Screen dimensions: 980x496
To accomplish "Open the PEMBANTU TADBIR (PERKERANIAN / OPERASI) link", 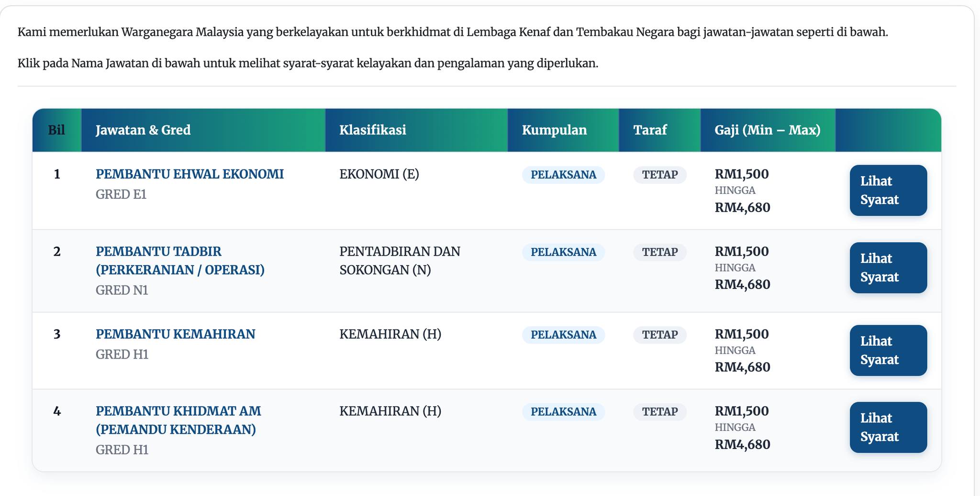I will pos(180,260).
